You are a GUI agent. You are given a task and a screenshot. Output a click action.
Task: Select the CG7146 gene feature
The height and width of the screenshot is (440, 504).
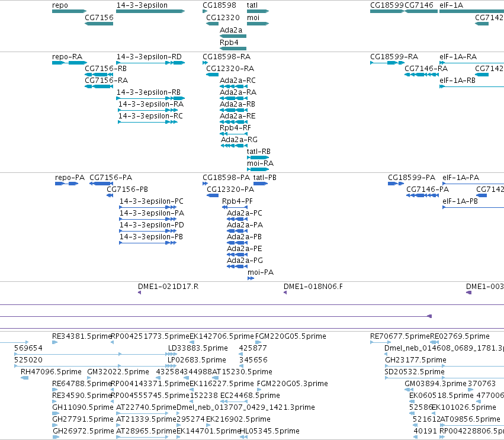pos(421,11)
